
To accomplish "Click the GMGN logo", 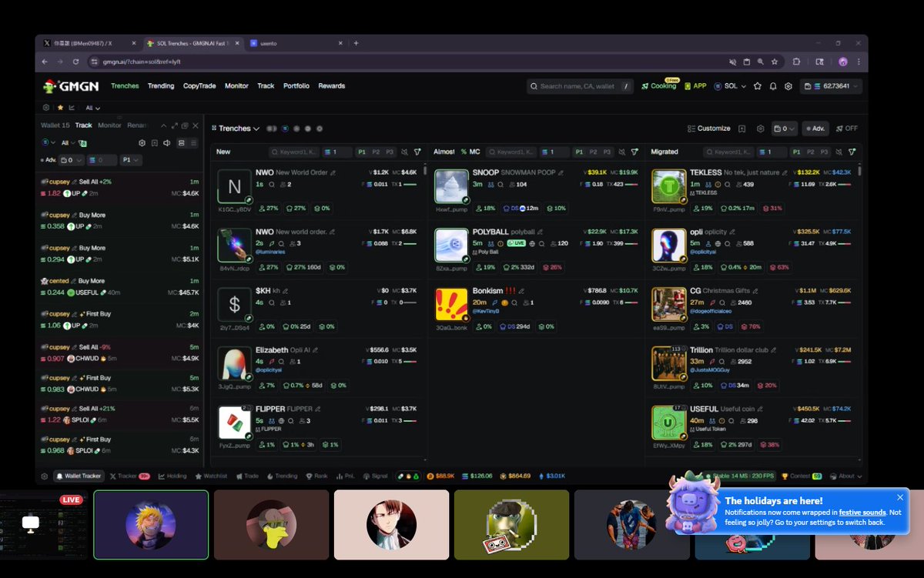I will 72,86.
